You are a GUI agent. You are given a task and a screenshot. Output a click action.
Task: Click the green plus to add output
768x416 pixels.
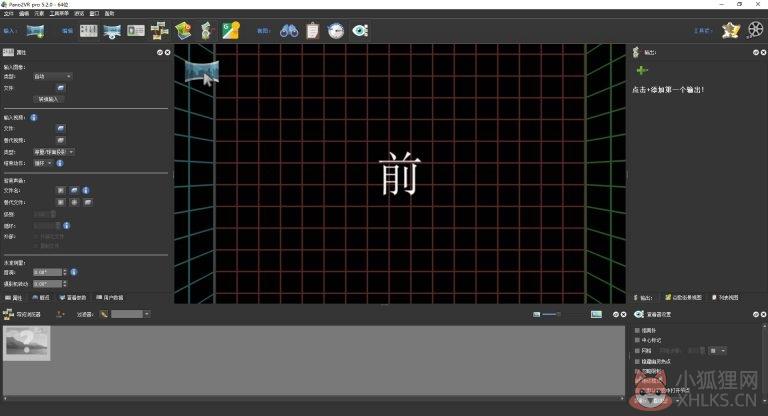click(x=642, y=71)
